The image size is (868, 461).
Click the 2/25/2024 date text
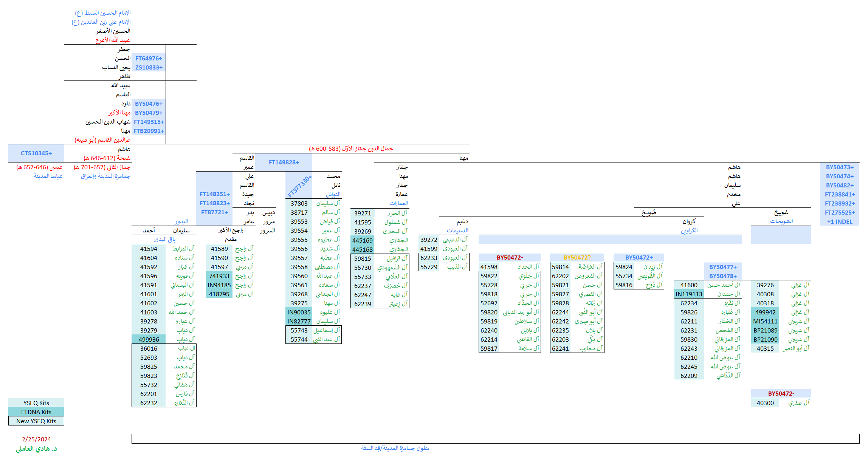(x=36, y=439)
